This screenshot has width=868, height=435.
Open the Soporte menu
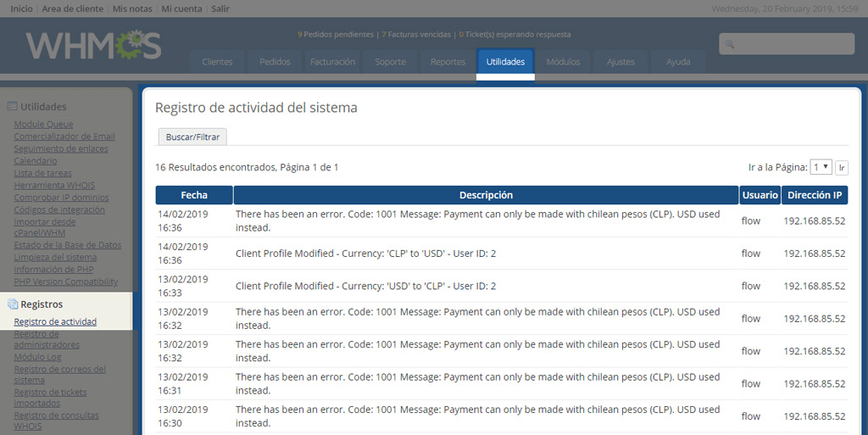pos(390,61)
